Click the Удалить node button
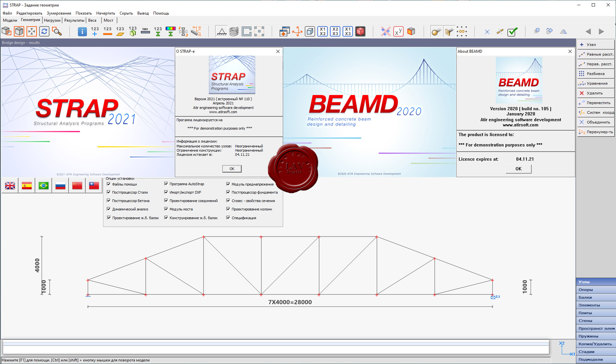 click(x=596, y=93)
